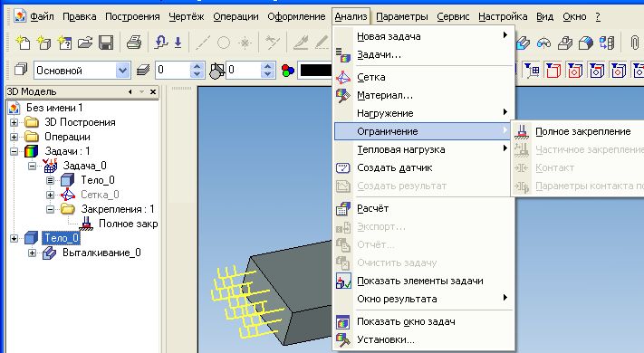The height and width of the screenshot is (353, 644).
Task: Create a new document with the first toolbar icon
Action: (23, 43)
